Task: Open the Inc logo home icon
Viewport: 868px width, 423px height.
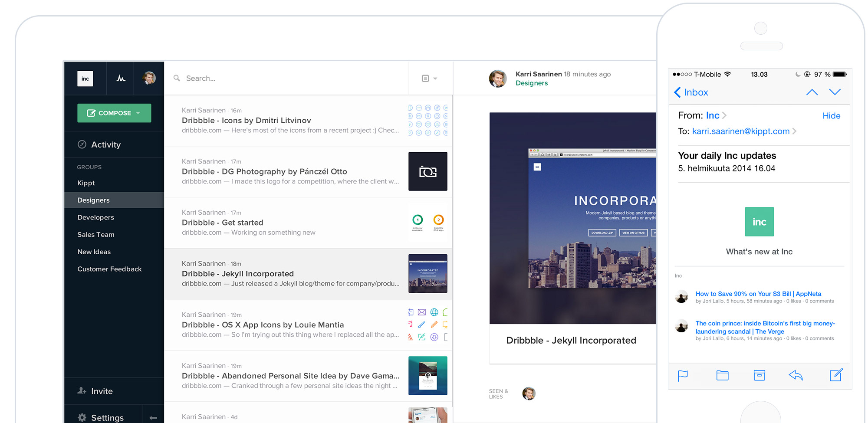Action: (x=85, y=79)
